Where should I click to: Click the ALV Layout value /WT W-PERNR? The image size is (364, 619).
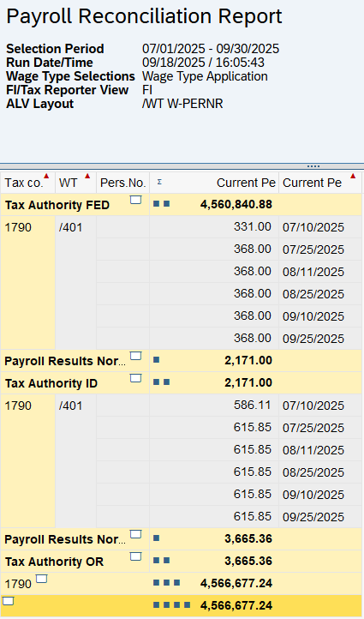coord(182,104)
